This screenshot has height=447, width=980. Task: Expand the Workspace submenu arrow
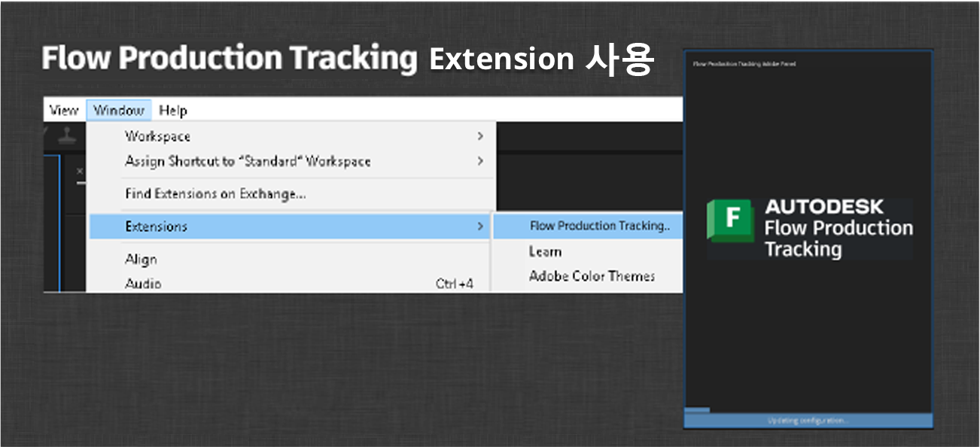click(x=480, y=136)
